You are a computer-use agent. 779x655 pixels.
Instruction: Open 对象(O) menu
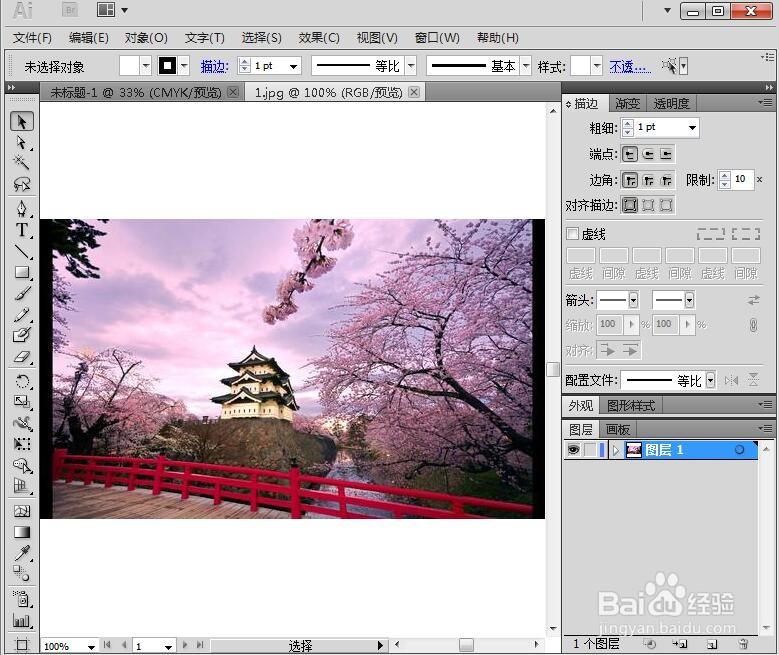tap(146, 38)
